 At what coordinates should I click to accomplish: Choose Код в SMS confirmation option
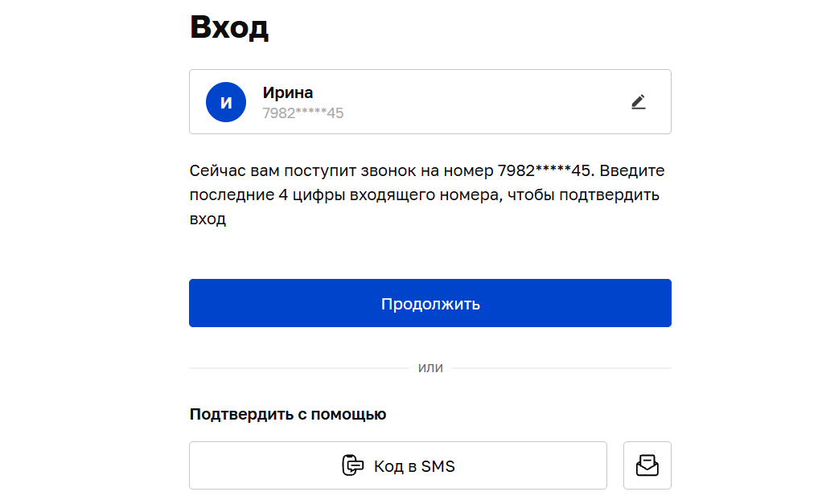[398, 465]
